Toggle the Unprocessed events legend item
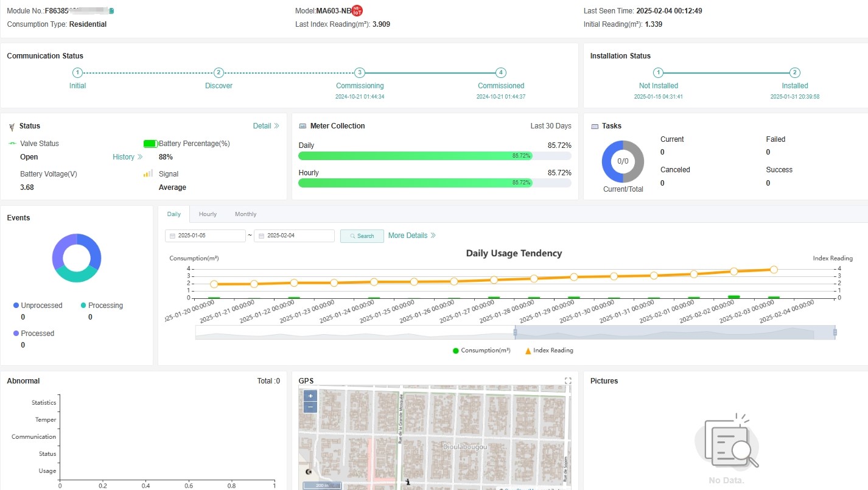868x490 pixels. 37,306
